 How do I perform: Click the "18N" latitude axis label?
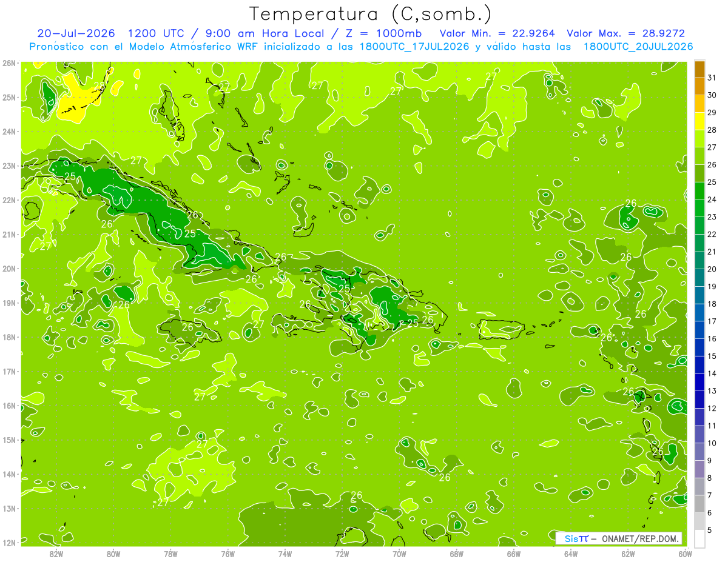pyautogui.click(x=8, y=337)
